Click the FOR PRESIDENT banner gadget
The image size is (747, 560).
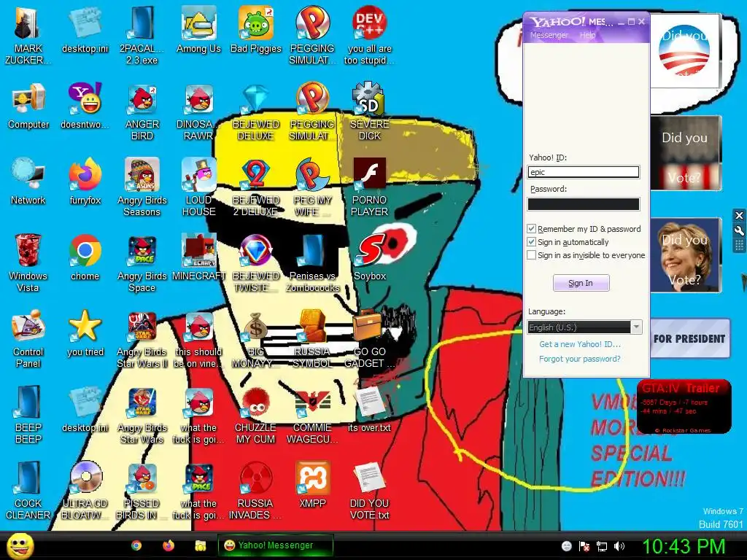(689, 339)
